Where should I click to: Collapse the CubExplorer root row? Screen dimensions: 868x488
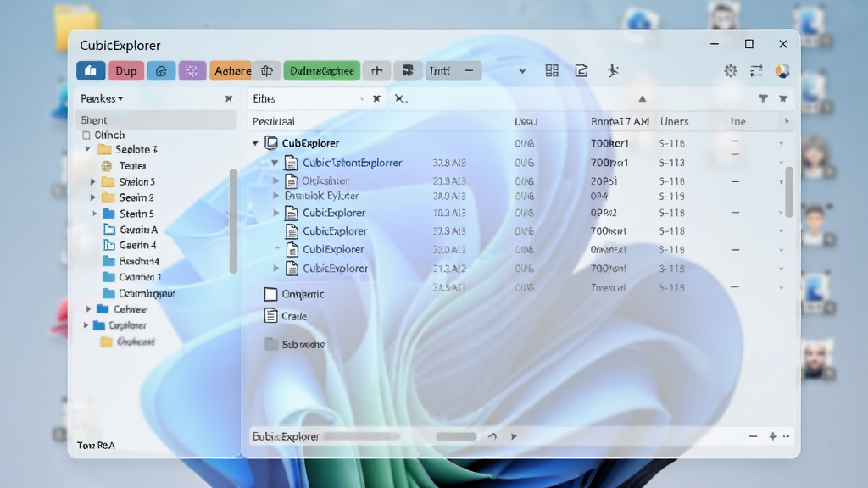tap(255, 143)
